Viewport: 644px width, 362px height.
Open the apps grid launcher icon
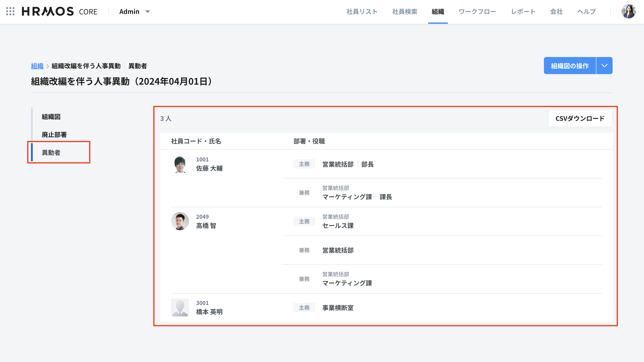pyautogui.click(x=10, y=11)
